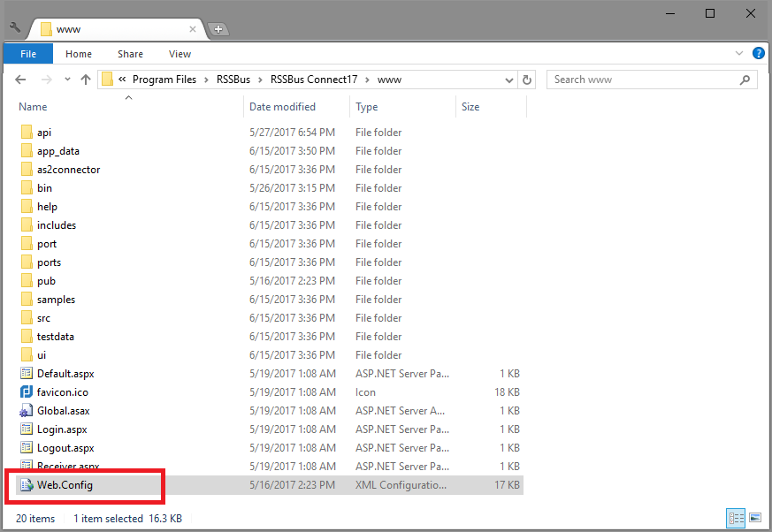The image size is (772, 532).
Task: Click the 18 KB size of favicon.ico
Action: pyautogui.click(x=507, y=392)
